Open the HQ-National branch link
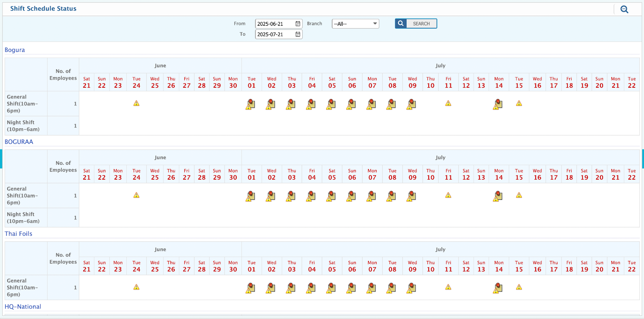Viewport: 644px width, 319px height. click(x=23, y=307)
